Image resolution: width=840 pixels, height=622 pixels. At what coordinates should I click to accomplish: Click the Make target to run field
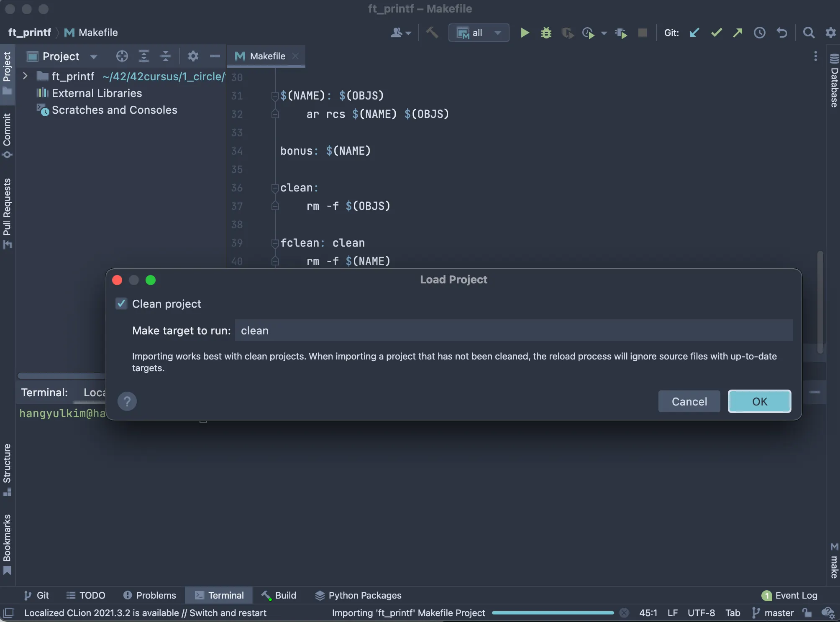(514, 331)
